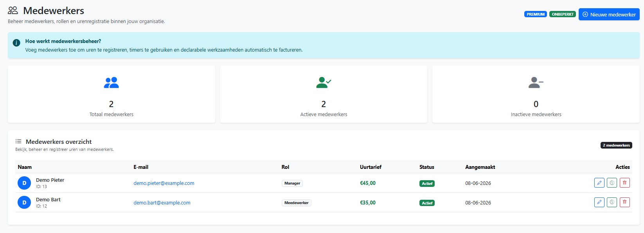Click the Acties column header
This screenshot has width=644, height=233.
622,167
